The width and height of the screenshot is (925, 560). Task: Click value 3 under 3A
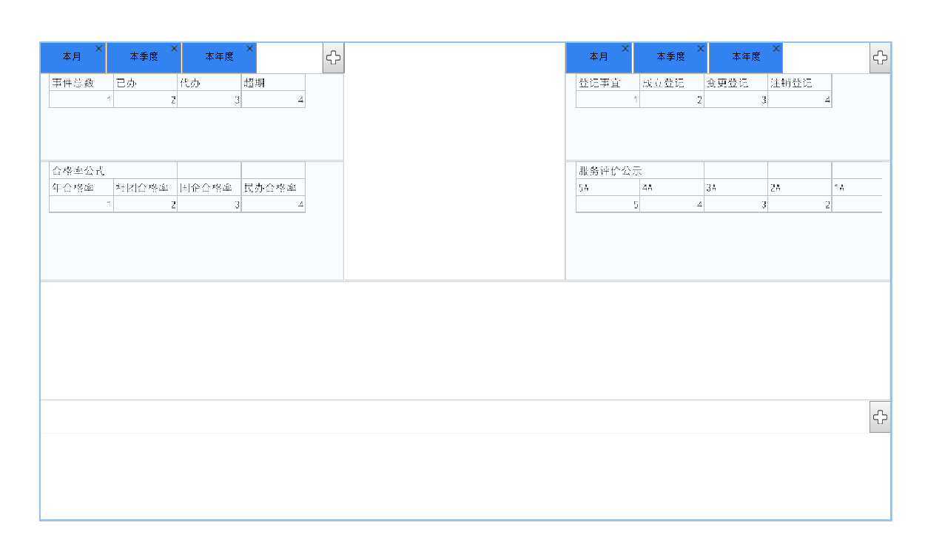(x=736, y=205)
